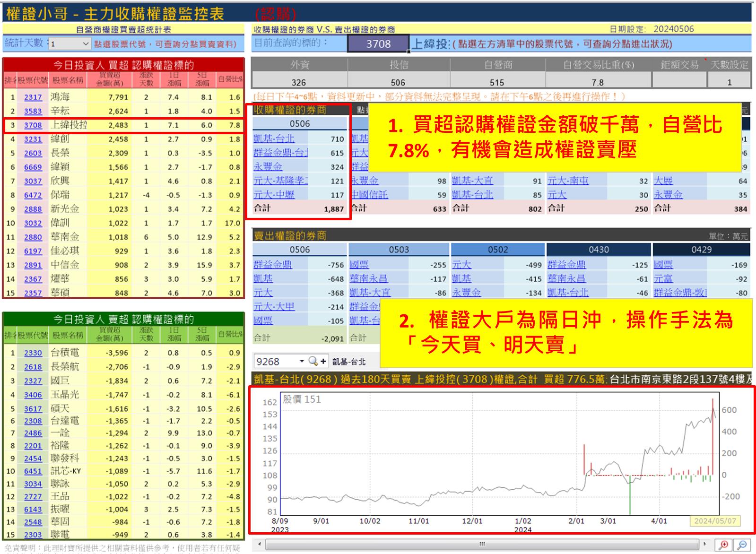Viewport: 756px width, 554px height.
Task: Click broker link 大展 with amount 64
Action: pos(663,181)
